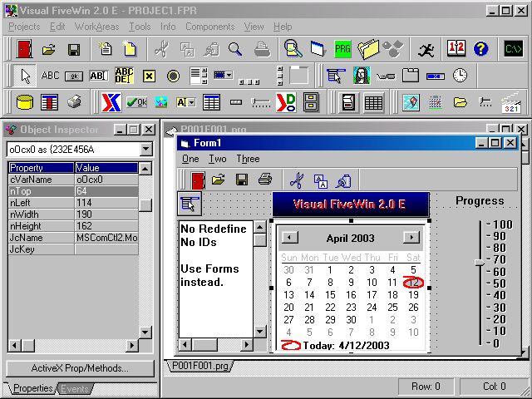The image size is (532, 399).
Task: Select the checkbox component tool in palette
Action: (149, 76)
